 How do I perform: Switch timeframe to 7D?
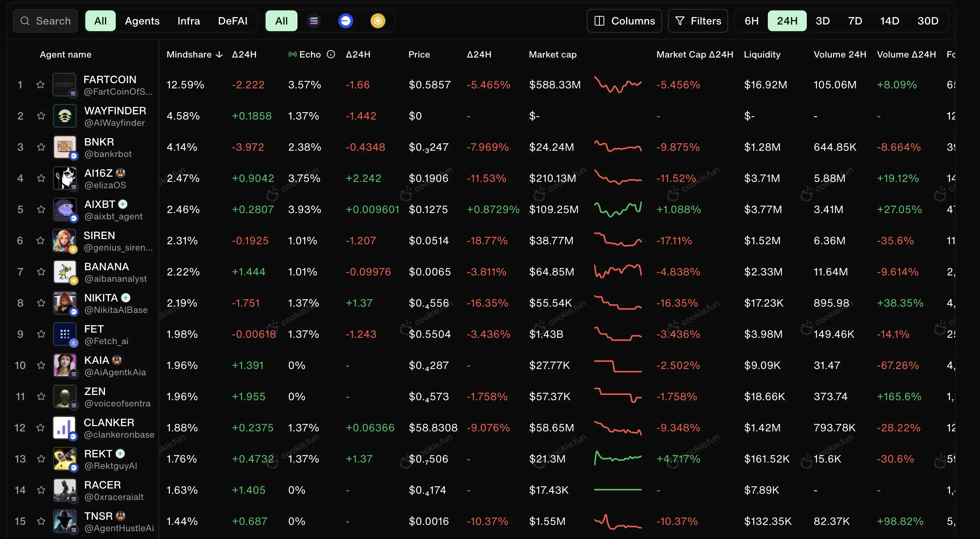[855, 20]
